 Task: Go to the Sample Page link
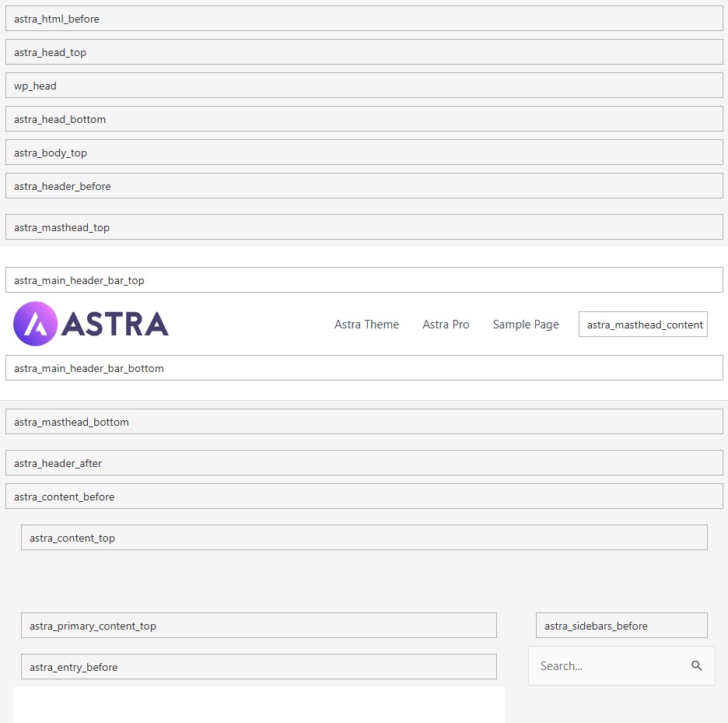click(x=526, y=325)
